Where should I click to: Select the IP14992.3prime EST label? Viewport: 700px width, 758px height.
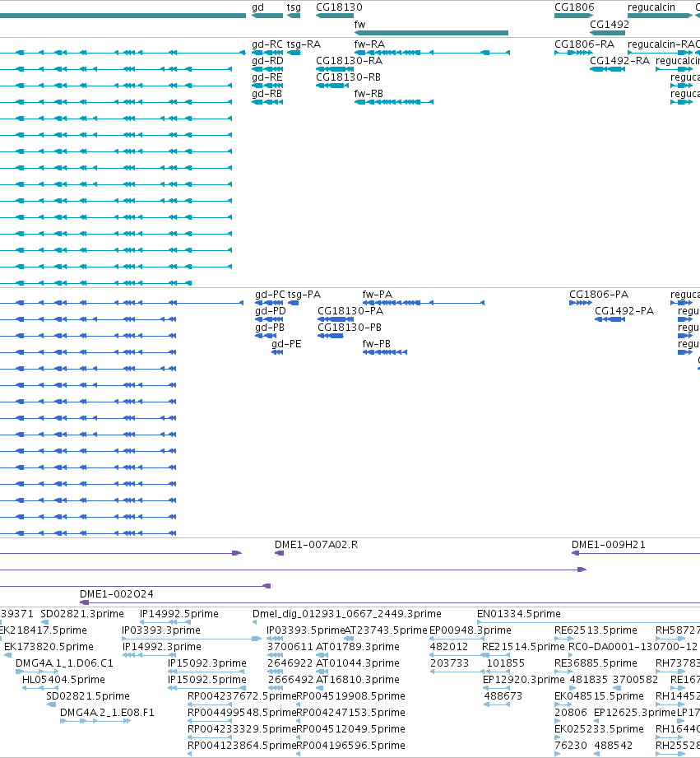click(161, 647)
